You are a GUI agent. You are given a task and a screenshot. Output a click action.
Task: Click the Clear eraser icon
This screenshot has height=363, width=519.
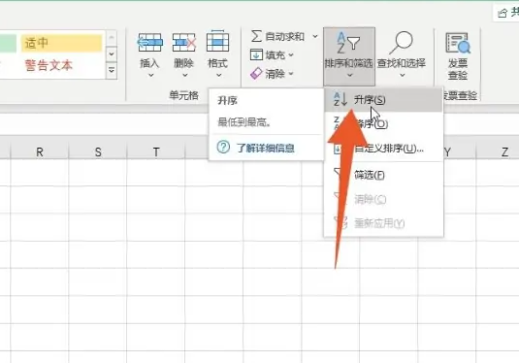tap(256, 73)
